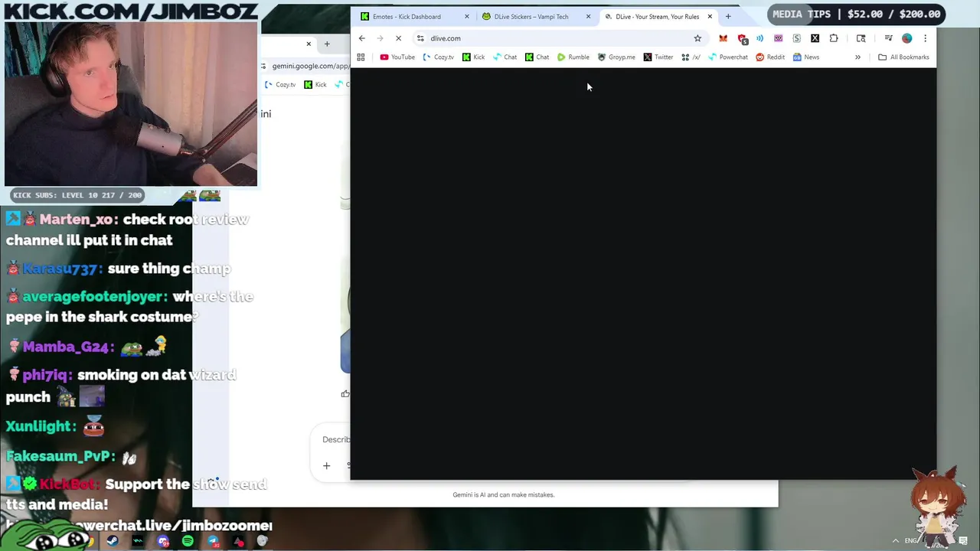Open the blue sound-wave extension

759,38
